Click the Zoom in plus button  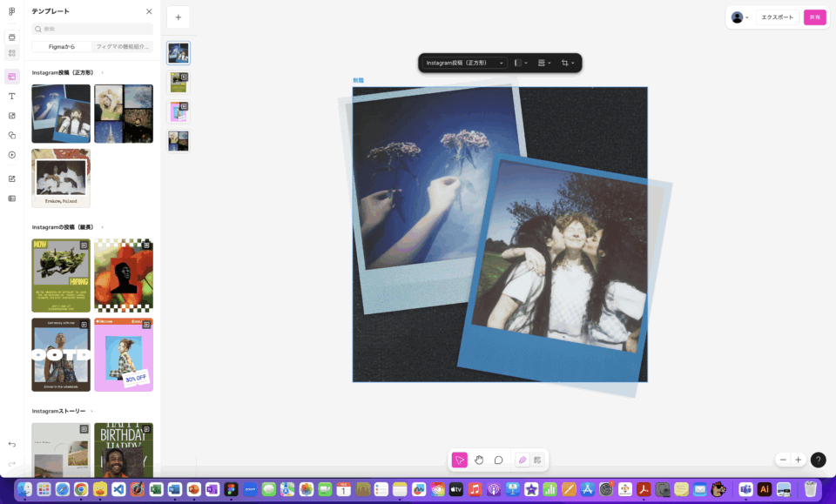point(798,460)
